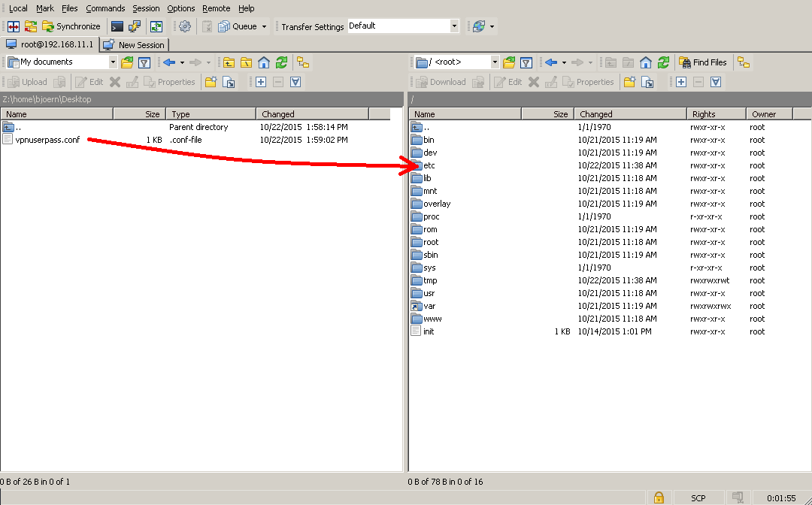Toggle the remote panel directory tree
Screen dimensions: 812x505
[x=744, y=62]
